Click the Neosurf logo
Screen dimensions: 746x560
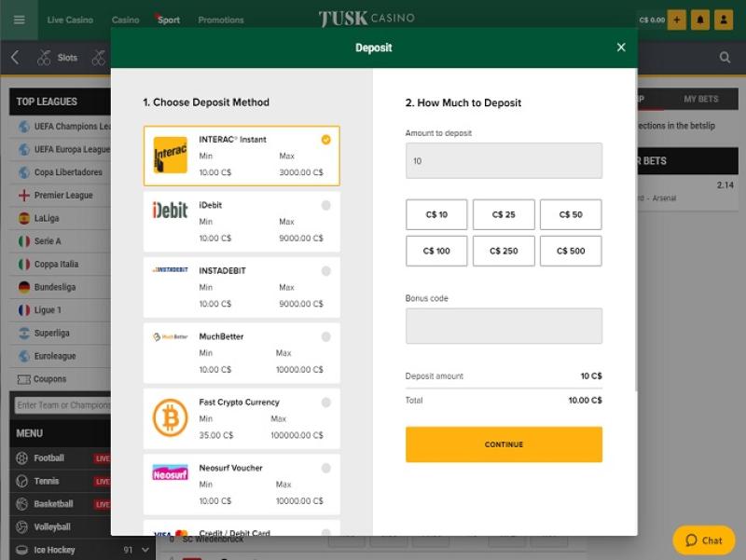(170, 472)
